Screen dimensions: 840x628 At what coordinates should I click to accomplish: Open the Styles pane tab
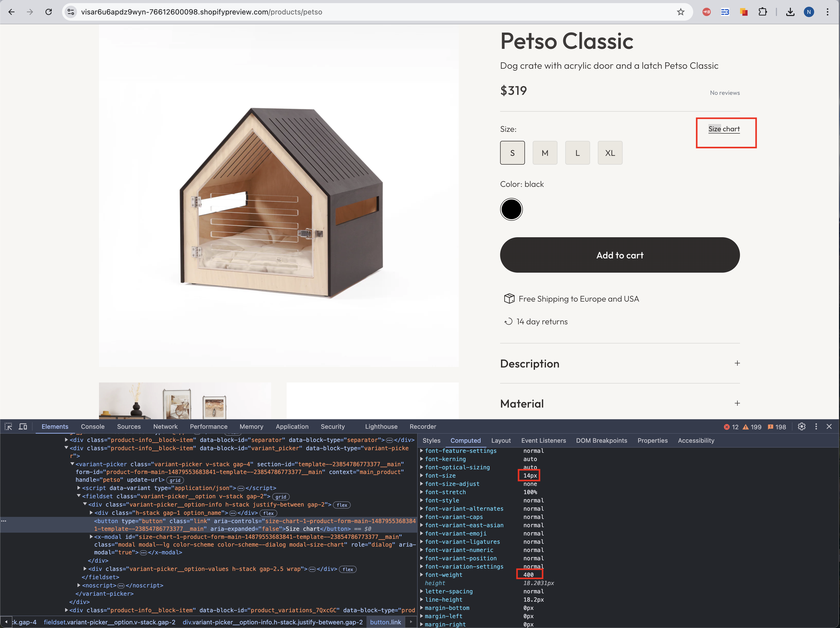431,440
